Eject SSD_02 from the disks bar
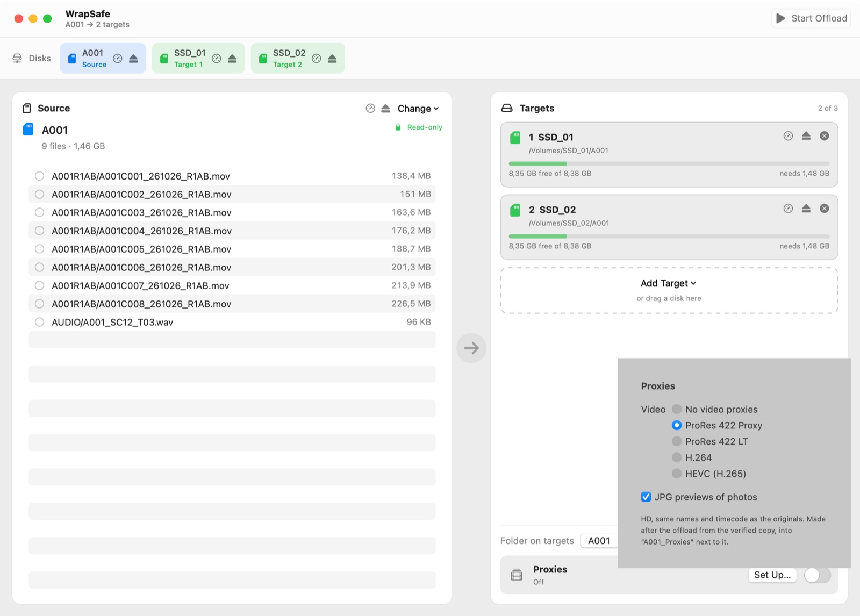 [332, 59]
